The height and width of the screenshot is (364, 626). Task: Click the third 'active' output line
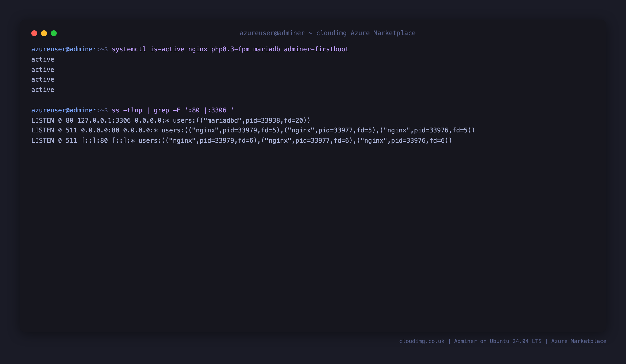(x=43, y=79)
